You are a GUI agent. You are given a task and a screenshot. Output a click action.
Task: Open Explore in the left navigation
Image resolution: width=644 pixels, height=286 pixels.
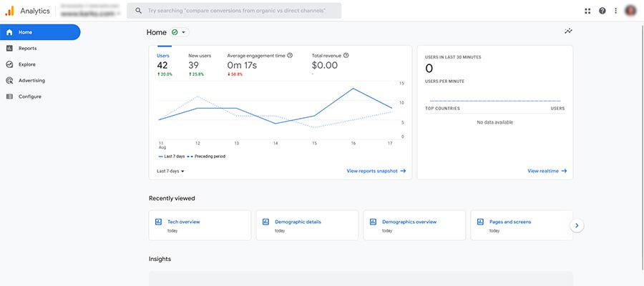(x=27, y=64)
